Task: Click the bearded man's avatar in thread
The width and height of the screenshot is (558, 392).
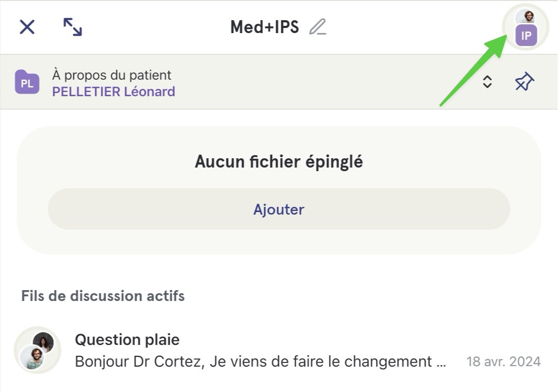Action: 32,357
